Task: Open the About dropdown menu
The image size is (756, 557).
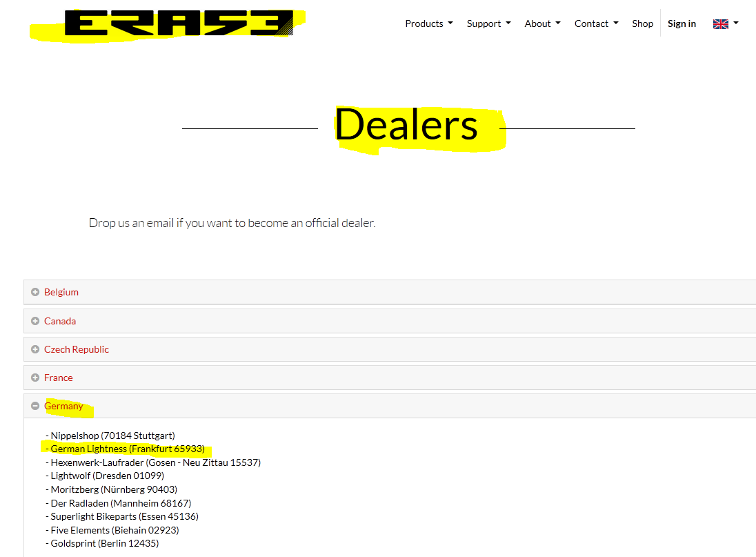Action: click(x=542, y=23)
